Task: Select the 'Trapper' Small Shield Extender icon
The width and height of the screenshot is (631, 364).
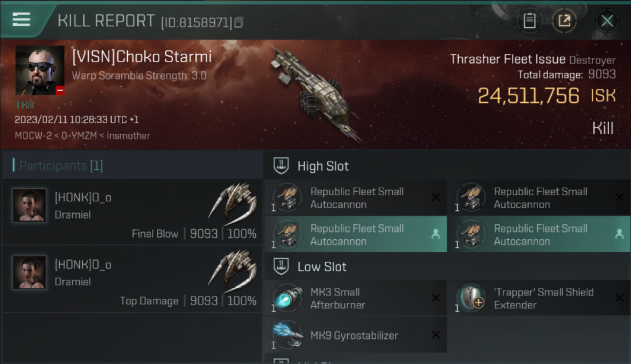Action: (471, 298)
